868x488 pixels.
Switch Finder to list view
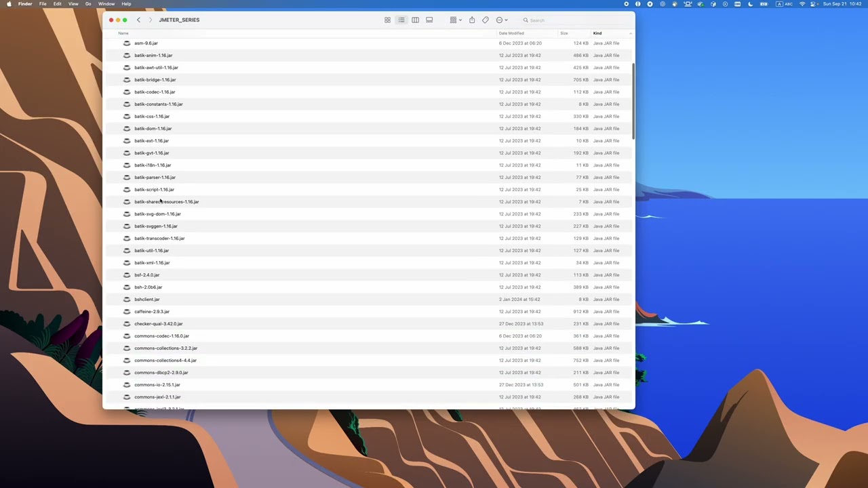point(401,20)
